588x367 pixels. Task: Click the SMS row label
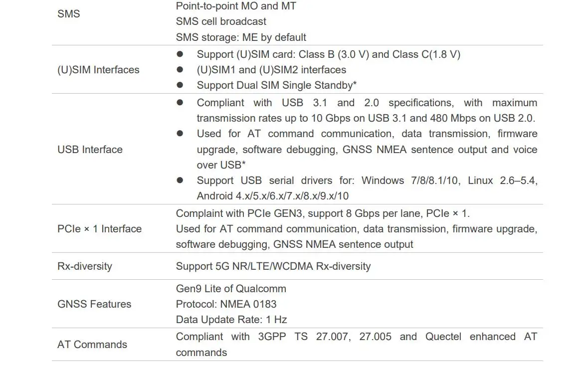(68, 14)
